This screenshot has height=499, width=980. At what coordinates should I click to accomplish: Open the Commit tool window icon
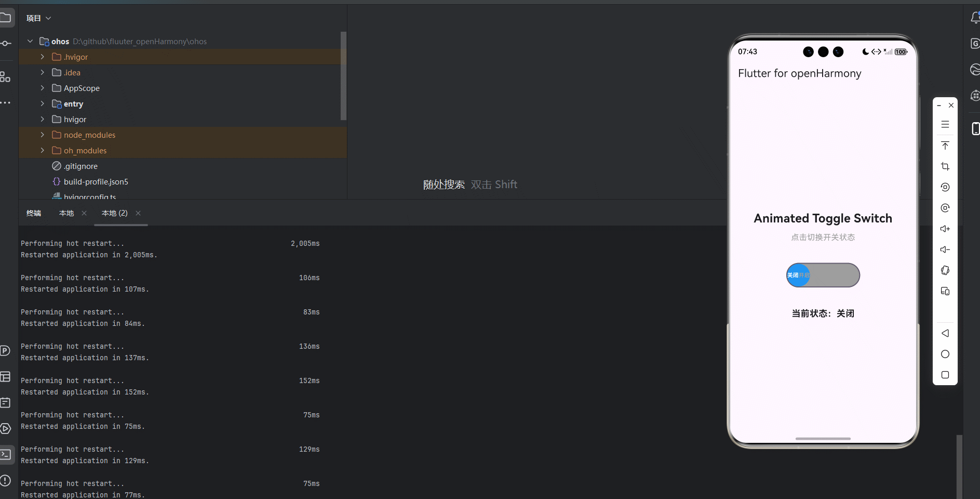tap(5, 44)
